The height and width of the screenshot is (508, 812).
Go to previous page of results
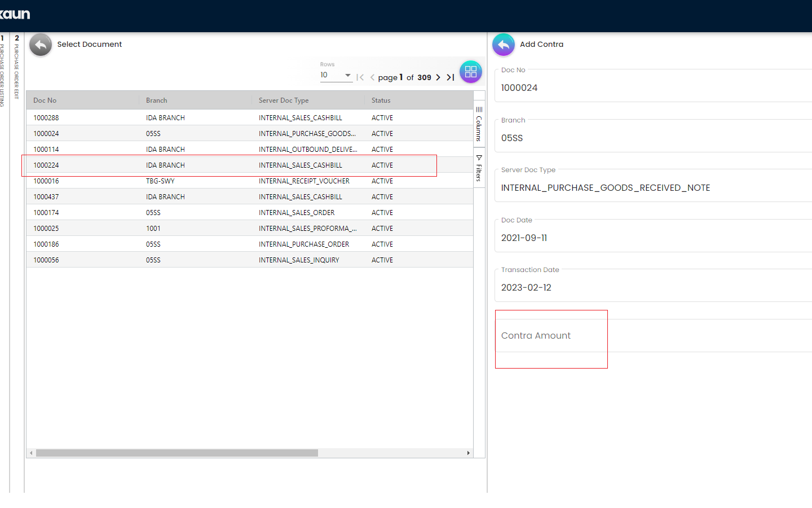pos(372,77)
